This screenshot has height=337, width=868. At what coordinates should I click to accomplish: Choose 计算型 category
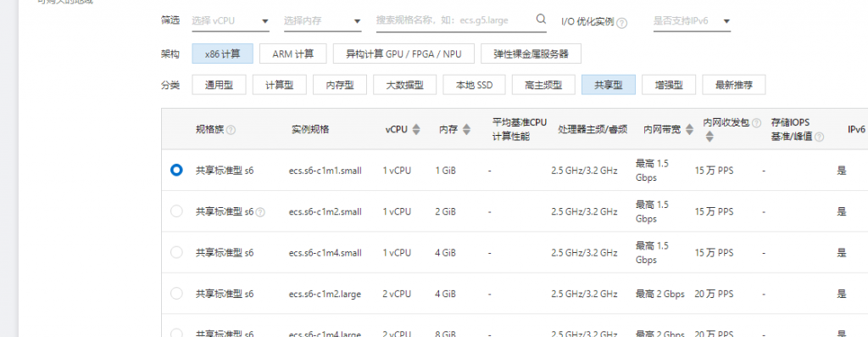[279, 85]
